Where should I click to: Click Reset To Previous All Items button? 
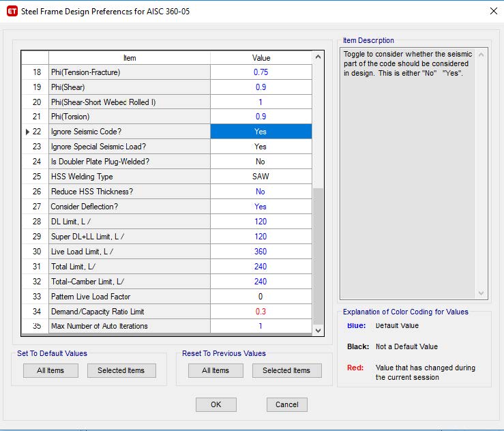pyautogui.click(x=216, y=370)
